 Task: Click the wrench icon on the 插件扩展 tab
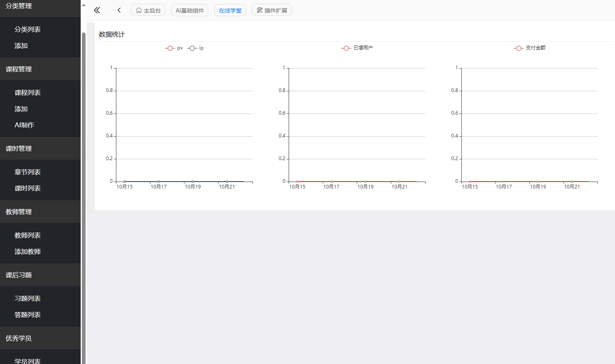pyautogui.click(x=259, y=10)
